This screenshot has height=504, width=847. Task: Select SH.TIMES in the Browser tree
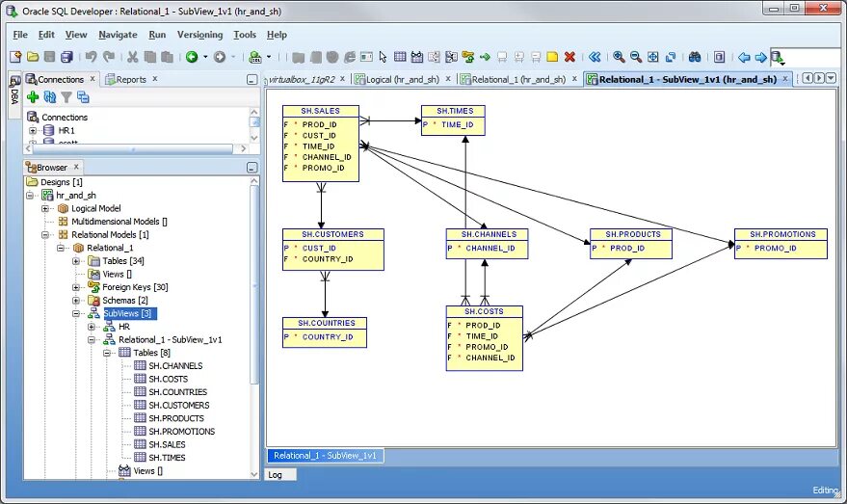tap(167, 458)
